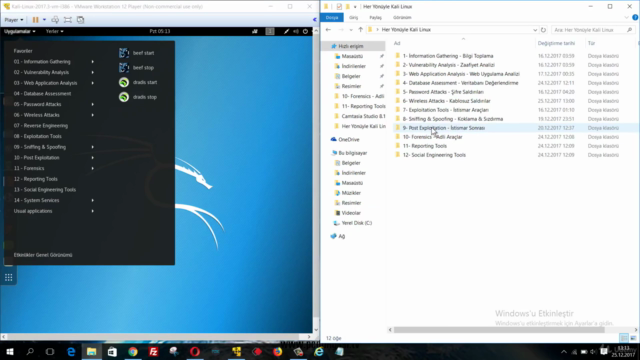This screenshot has height=360, width=640.
Task: Click Explorer horizontal scrollbar
Action: pyautogui.click(x=499, y=330)
